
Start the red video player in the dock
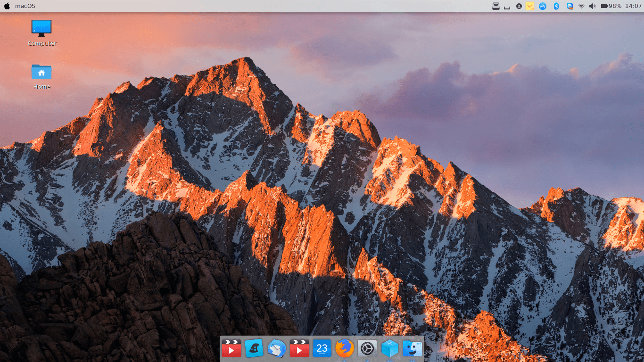tap(231, 348)
